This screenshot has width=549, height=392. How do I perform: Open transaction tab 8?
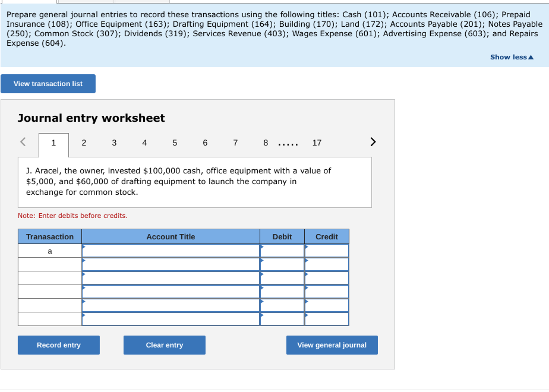click(x=266, y=143)
